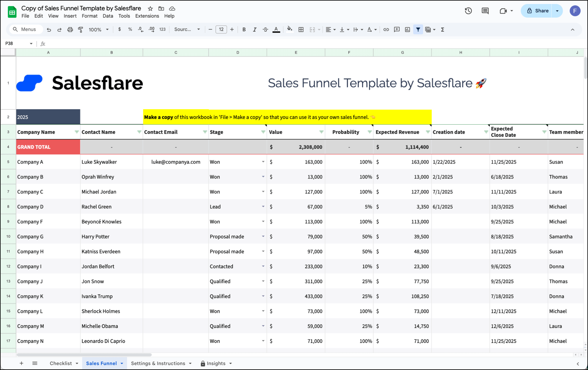Open the Data menu

pos(108,16)
